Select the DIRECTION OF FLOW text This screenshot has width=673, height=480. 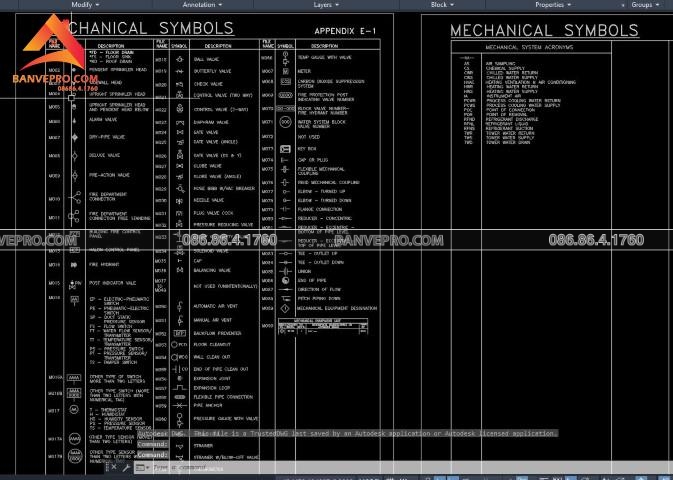pos(319,289)
